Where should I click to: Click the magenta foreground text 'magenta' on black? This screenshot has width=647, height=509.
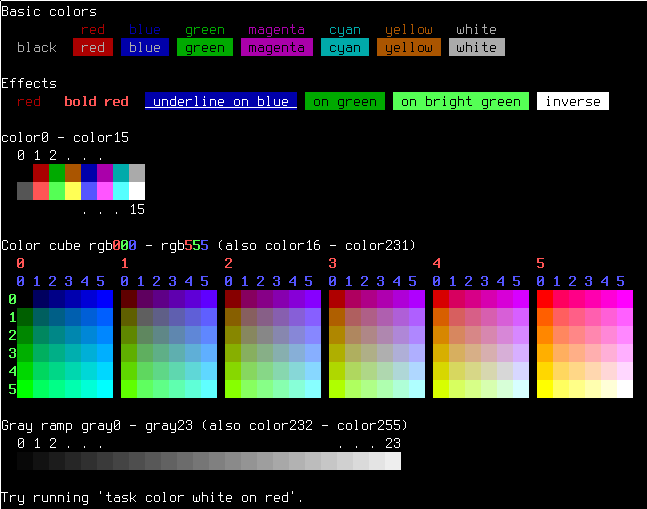coord(276,30)
